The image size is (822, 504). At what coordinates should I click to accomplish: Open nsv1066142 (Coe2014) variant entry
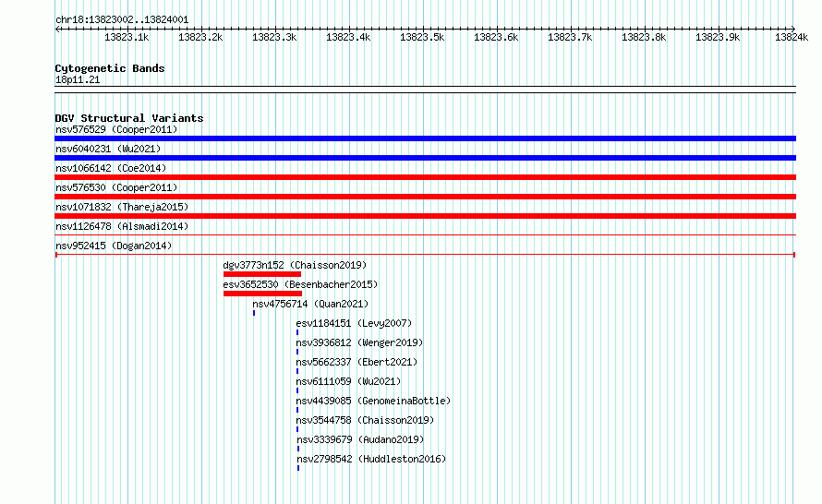(x=111, y=168)
